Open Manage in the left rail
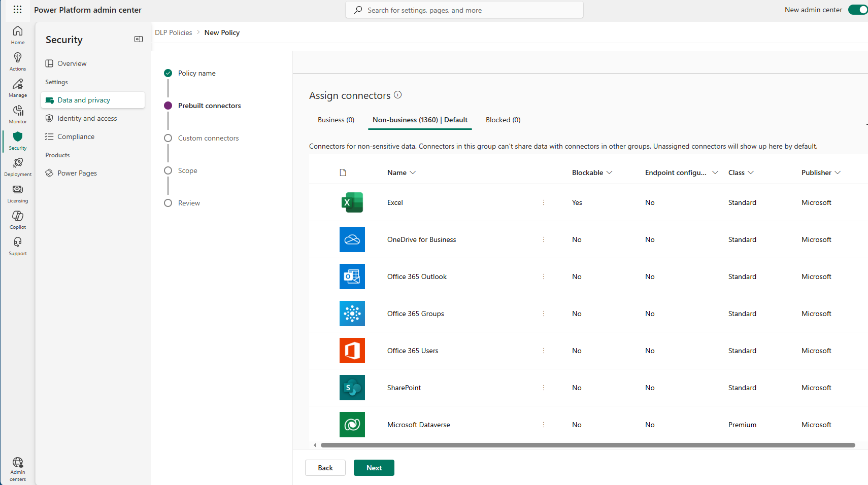This screenshot has height=485, width=868. pos(18,88)
